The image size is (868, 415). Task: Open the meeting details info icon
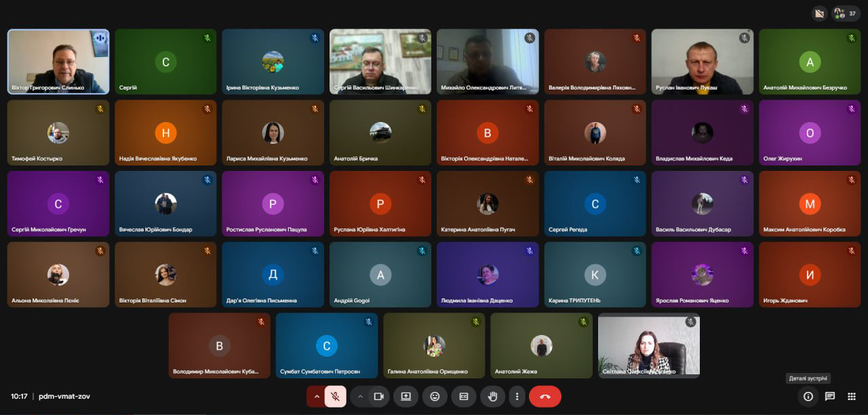(808, 397)
